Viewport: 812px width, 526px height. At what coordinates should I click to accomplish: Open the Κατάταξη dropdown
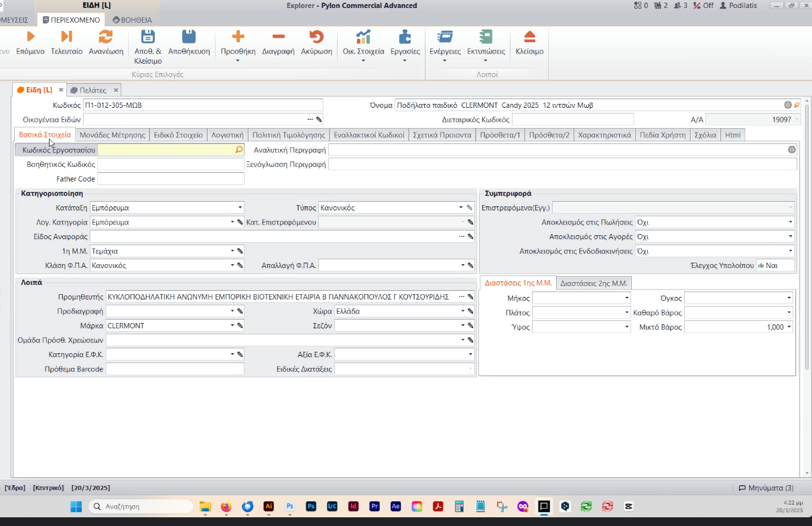click(x=240, y=208)
